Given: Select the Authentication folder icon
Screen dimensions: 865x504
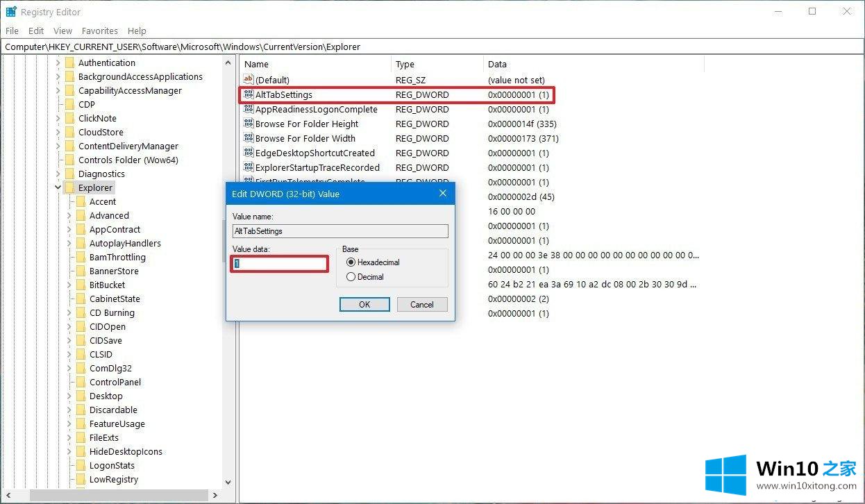Looking at the screenshot, I should click(69, 62).
